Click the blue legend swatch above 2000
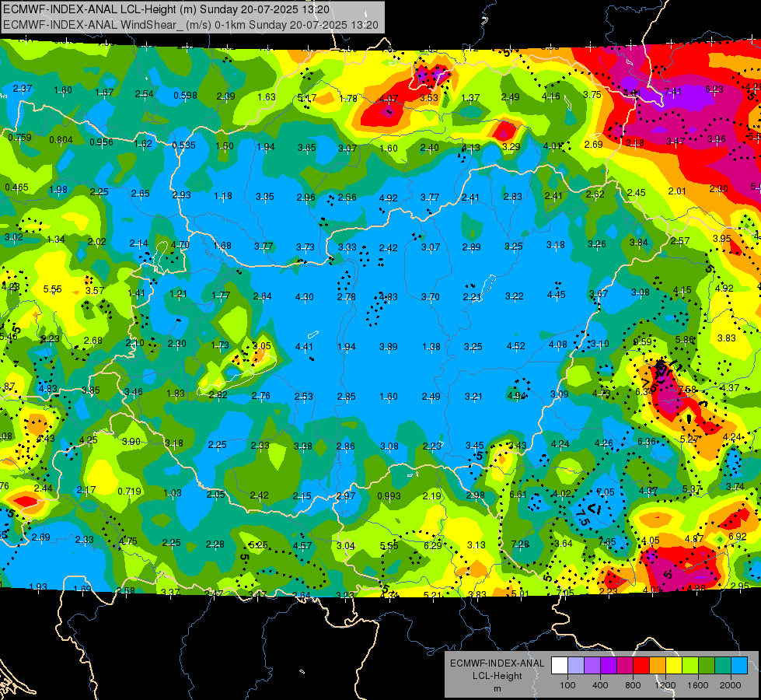The image size is (761, 700). click(x=739, y=665)
